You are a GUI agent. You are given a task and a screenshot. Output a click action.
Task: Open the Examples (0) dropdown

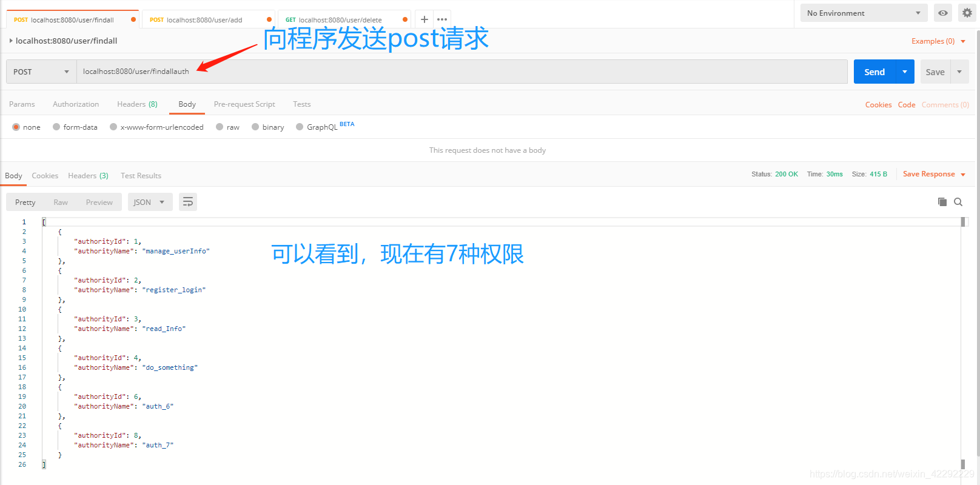(x=938, y=41)
